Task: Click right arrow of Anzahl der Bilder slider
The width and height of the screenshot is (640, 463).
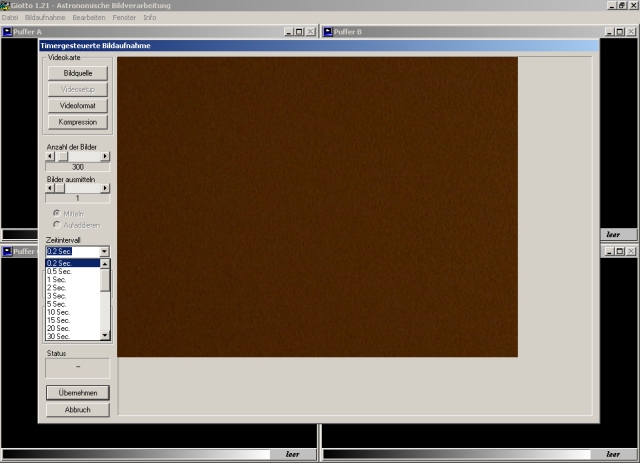Action: point(105,156)
